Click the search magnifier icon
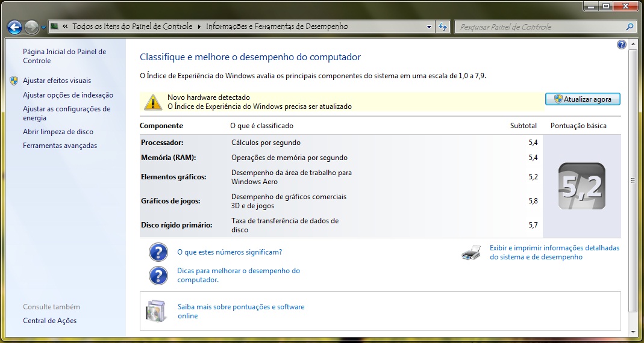 click(630, 27)
